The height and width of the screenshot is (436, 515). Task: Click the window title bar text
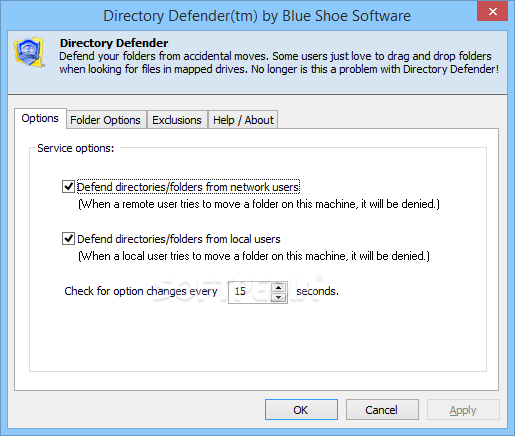(x=257, y=16)
